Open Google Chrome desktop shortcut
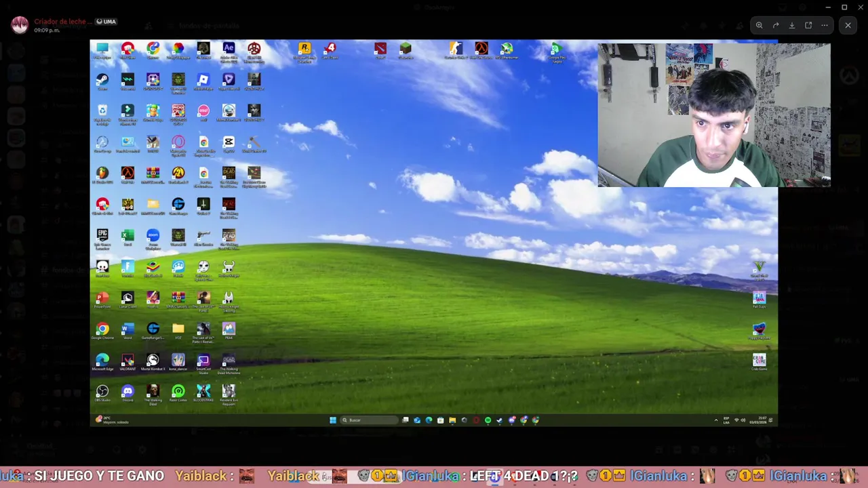This screenshot has height=488, width=868. tap(102, 329)
